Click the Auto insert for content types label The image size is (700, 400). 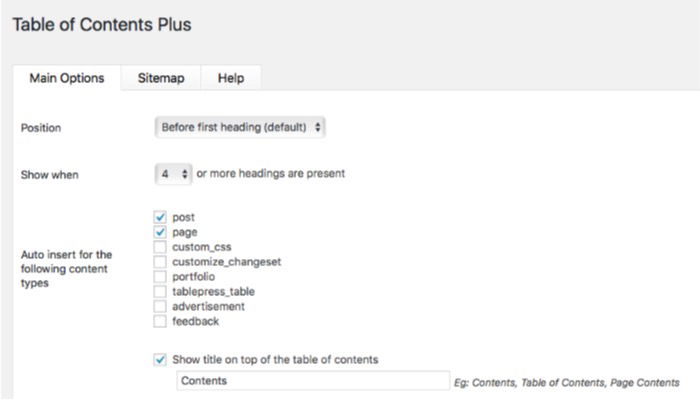pyautogui.click(x=68, y=269)
